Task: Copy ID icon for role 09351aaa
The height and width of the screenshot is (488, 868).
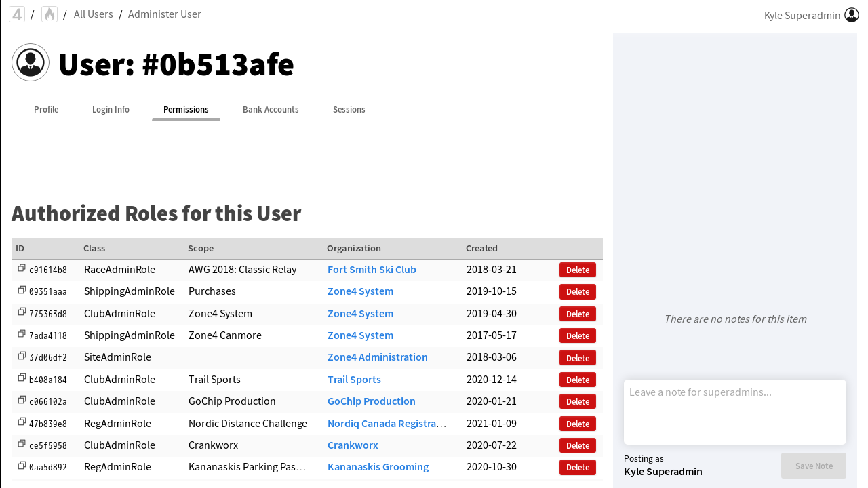Action: (22, 290)
